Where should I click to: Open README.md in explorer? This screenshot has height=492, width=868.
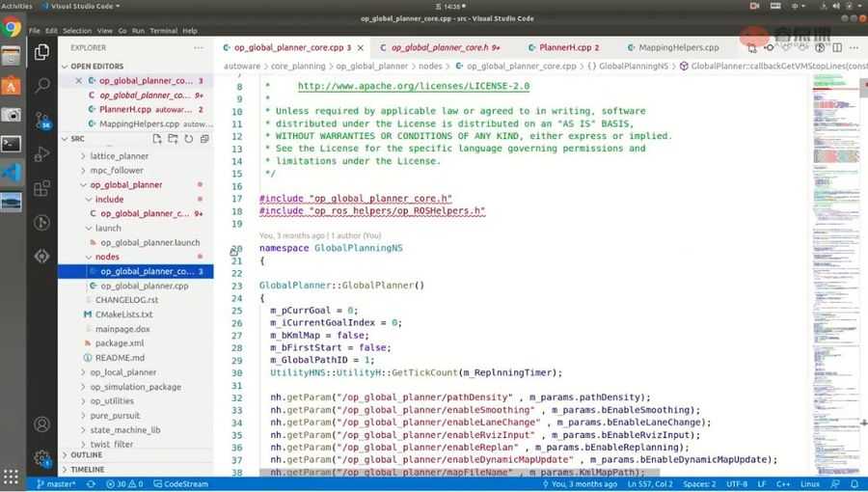pos(120,358)
